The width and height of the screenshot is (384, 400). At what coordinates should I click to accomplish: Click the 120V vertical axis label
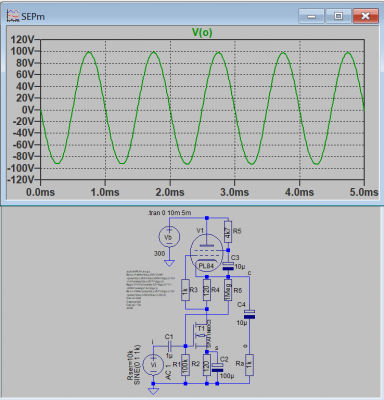point(23,40)
